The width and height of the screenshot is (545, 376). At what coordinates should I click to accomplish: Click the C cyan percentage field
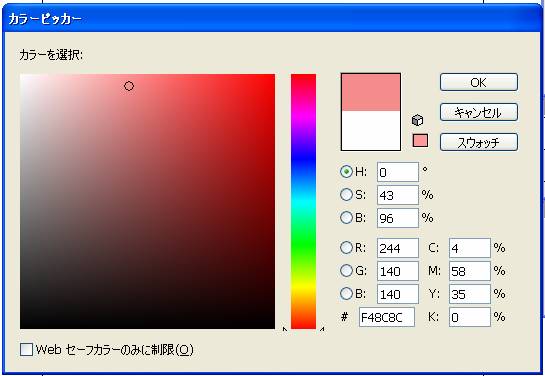[x=470, y=248]
